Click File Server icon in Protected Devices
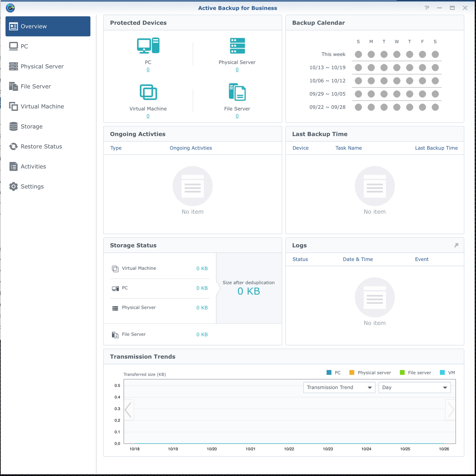Viewport: 476px width, 476px height. coord(237,92)
